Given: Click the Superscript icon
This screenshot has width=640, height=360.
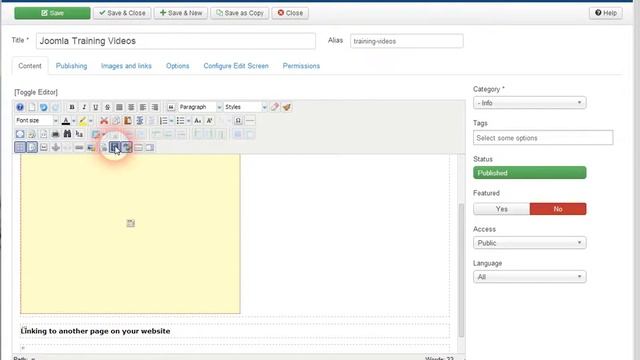Looking at the screenshot, I should pyautogui.click(x=209, y=121).
